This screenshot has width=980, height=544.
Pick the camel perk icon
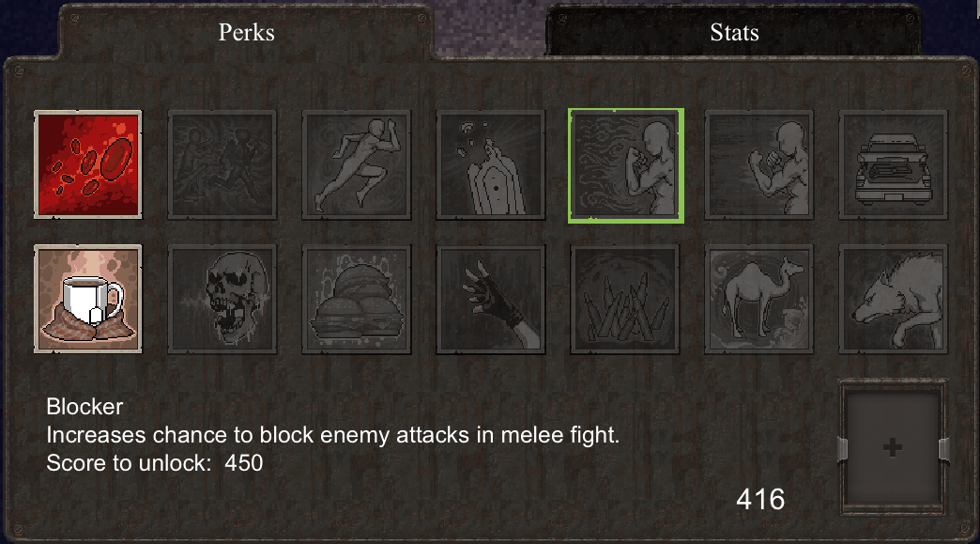758,299
